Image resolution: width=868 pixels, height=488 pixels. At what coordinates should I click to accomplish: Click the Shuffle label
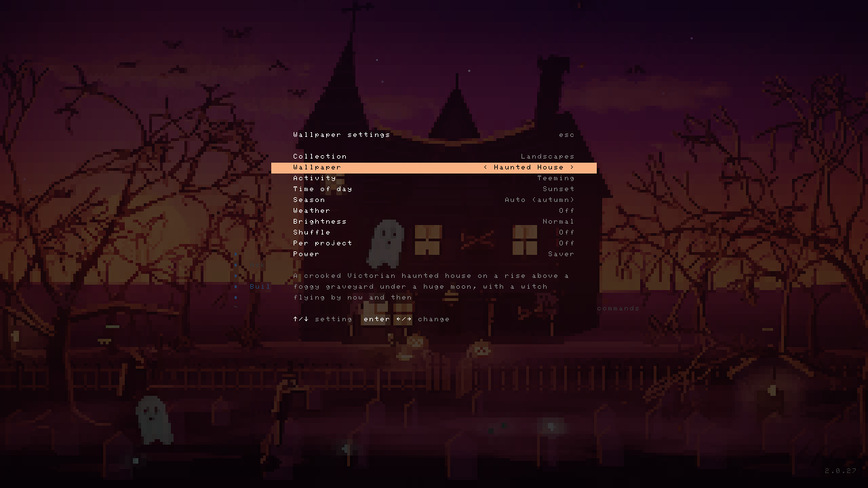(x=312, y=232)
